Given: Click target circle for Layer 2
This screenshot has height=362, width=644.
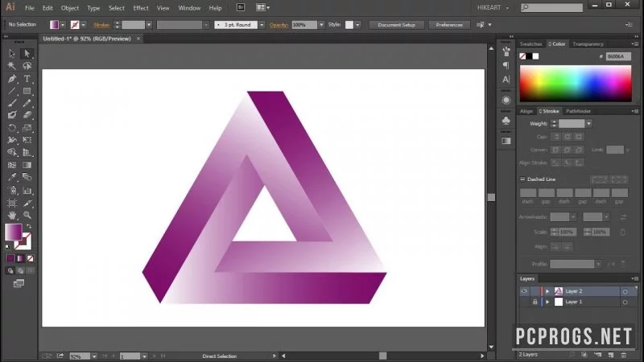Looking at the screenshot, I should pos(625,291).
